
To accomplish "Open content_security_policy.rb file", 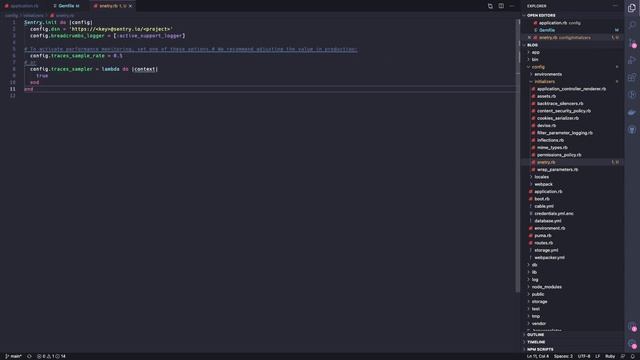I will pyautogui.click(x=564, y=111).
